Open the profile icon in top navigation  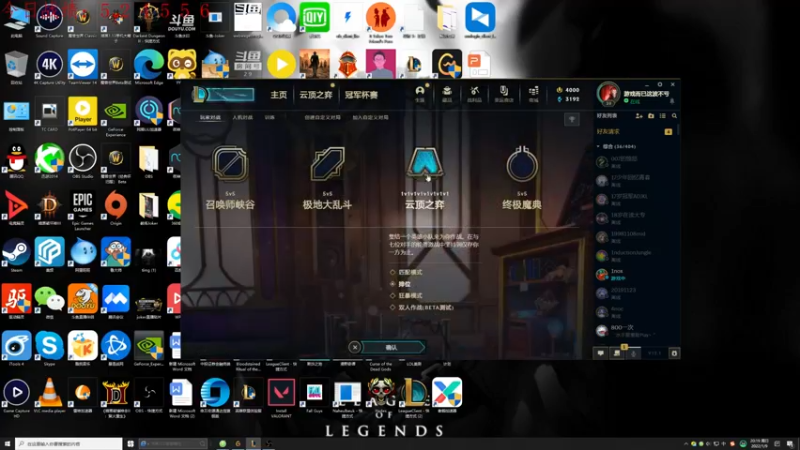tap(420, 92)
